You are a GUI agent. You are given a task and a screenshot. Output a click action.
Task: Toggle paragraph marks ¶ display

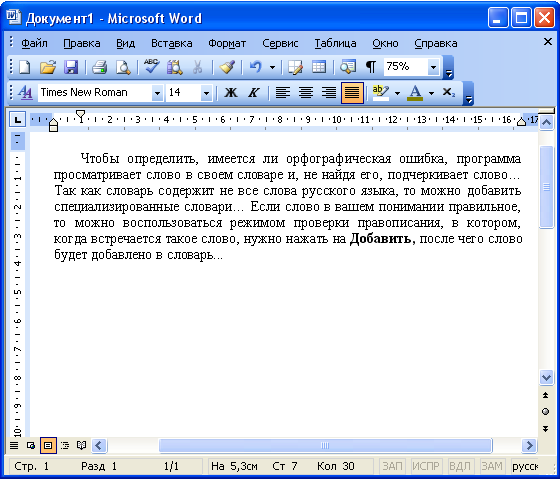point(370,67)
